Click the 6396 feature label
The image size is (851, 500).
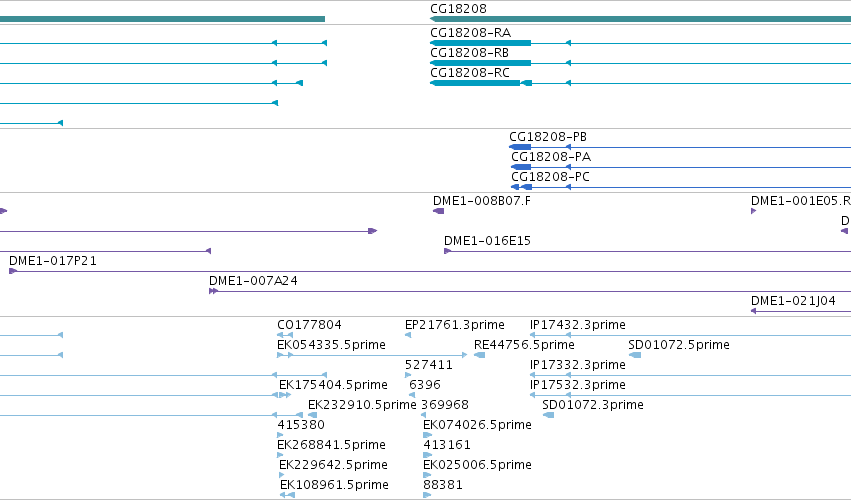pyautogui.click(x=425, y=385)
